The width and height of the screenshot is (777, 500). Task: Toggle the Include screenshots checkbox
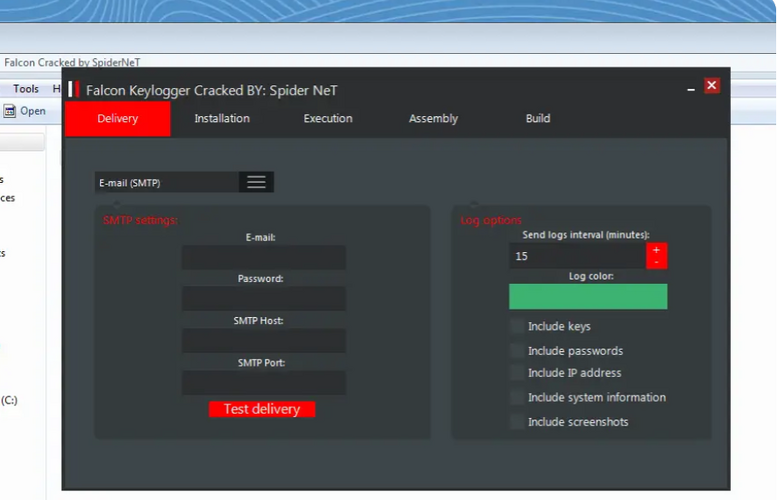tap(517, 422)
